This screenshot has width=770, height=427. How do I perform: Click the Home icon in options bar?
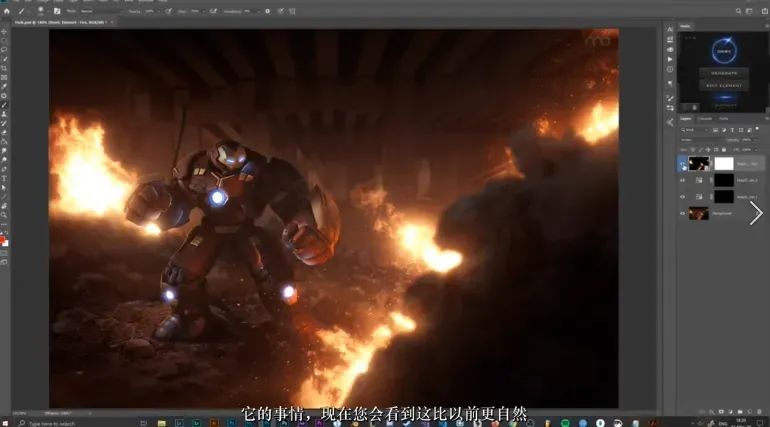pos(6,10)
